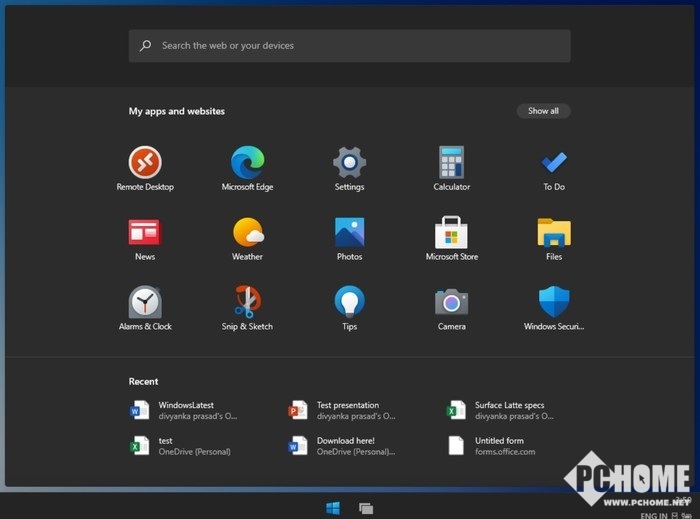Launch Microsoft Edge from the app grid
The image size is (700, 519).
[x=247, y=163]
